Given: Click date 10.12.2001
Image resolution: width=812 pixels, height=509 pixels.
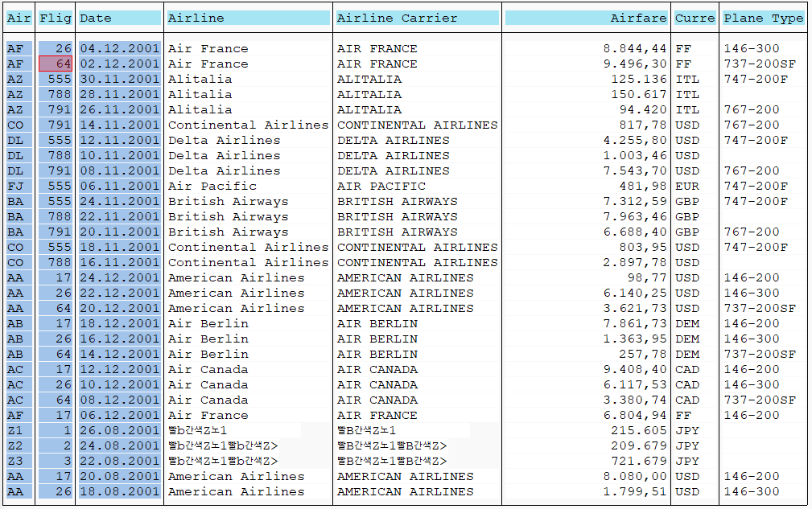Looking at the screenshot, I should click(120, 384).
